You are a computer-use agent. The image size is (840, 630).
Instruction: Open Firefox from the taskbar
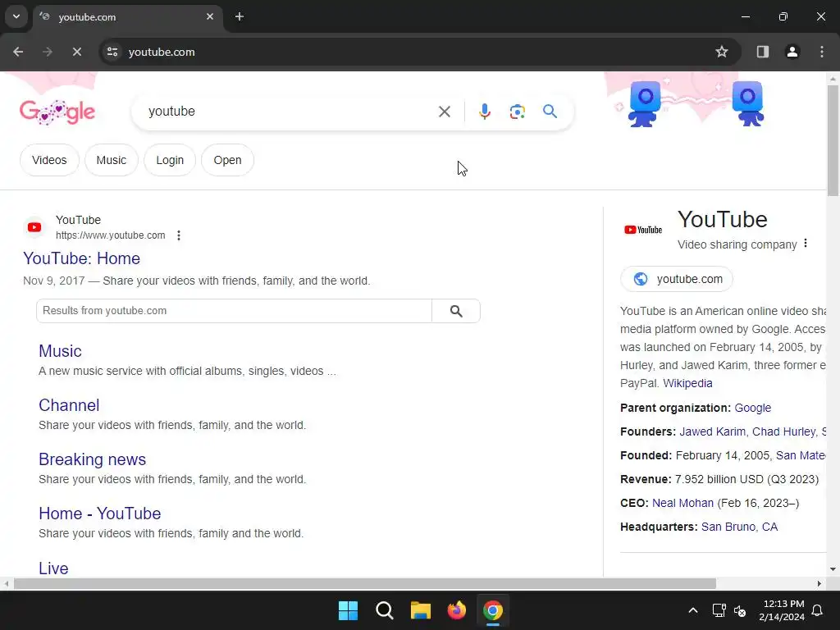456,610
